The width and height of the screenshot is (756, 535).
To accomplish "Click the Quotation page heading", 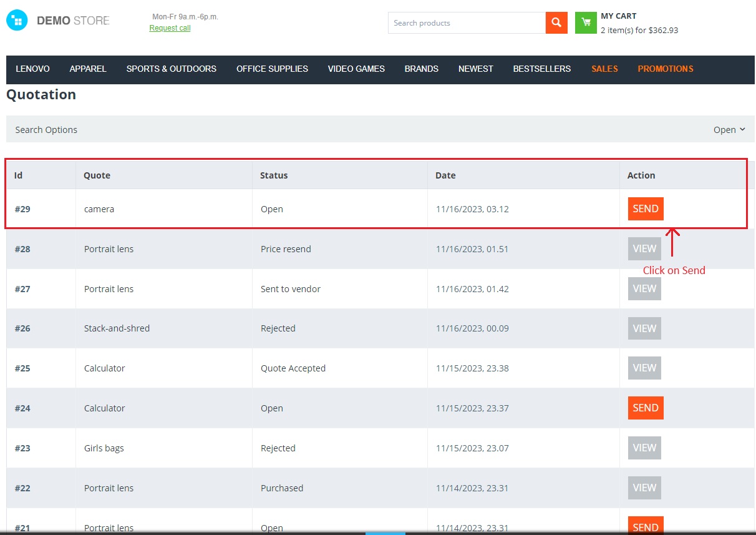I will click(41, 95).
